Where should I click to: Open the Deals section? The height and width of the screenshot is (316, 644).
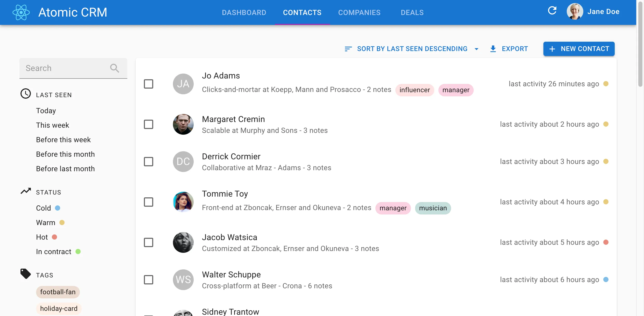click(x=412, y=12)
